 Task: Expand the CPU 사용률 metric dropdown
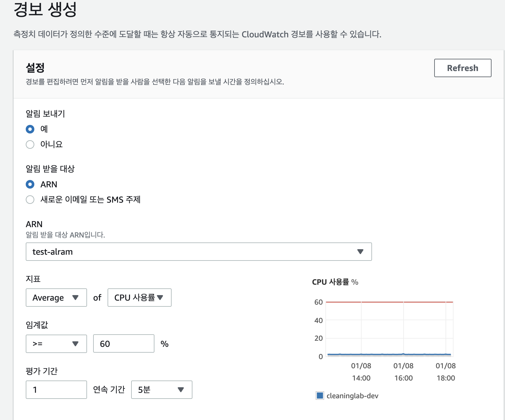(x=139, y=298)
